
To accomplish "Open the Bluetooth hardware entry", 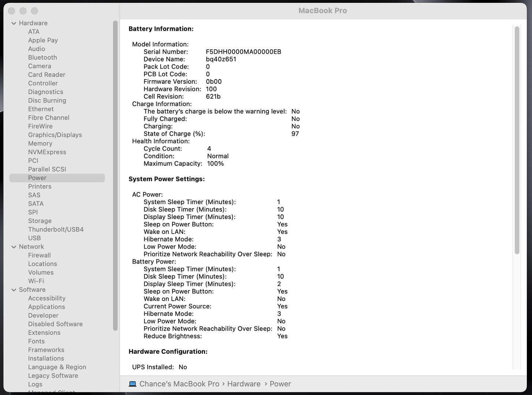I will coord(42,57).
